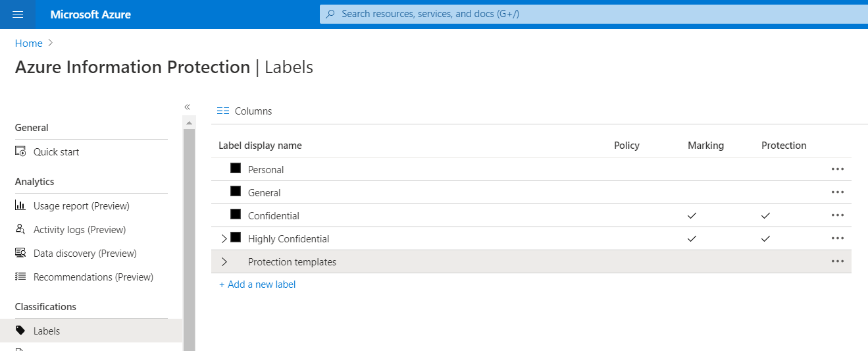Open Columns chooser icon
This screenshot has height=351, width=868.
(223, 111)
